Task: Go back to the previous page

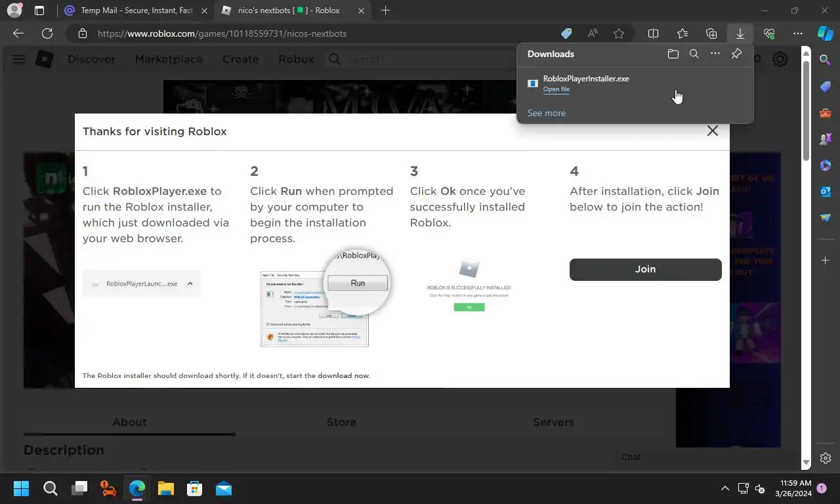Action: pyautogui.click(x=18, y=33)
